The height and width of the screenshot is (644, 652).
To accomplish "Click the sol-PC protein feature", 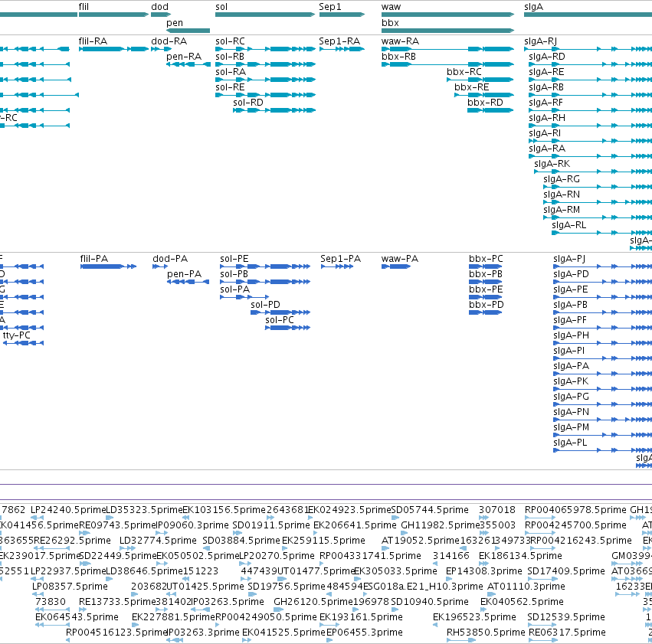I will click(288, 328).
